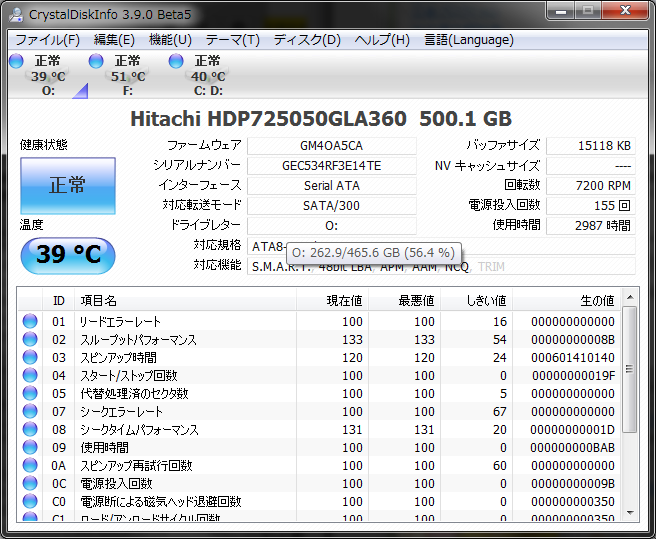Viewport: 656px width, 539px height.
Task: Click status orb for シークエラーレート row
Action: coord(30,411)
